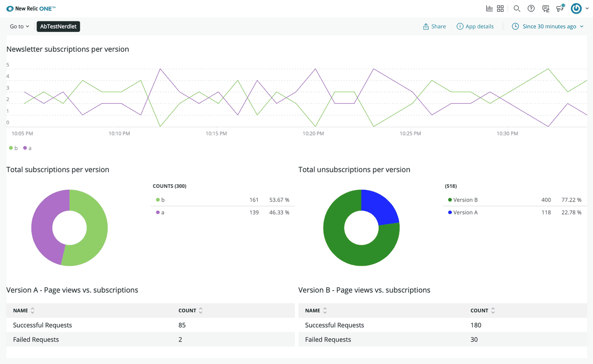This screenshot has width=593, height=364.
Task: Click the COUNTS (300) header
Action: point(169,186)
